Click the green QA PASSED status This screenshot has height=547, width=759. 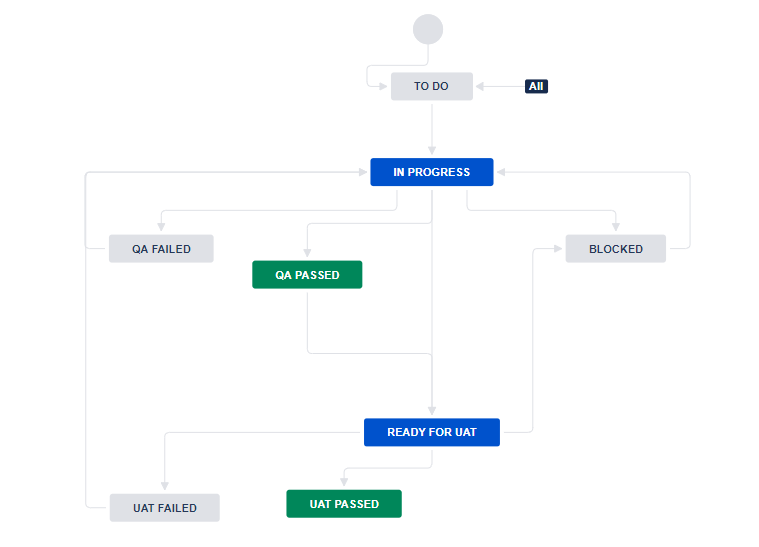point(307,275)
